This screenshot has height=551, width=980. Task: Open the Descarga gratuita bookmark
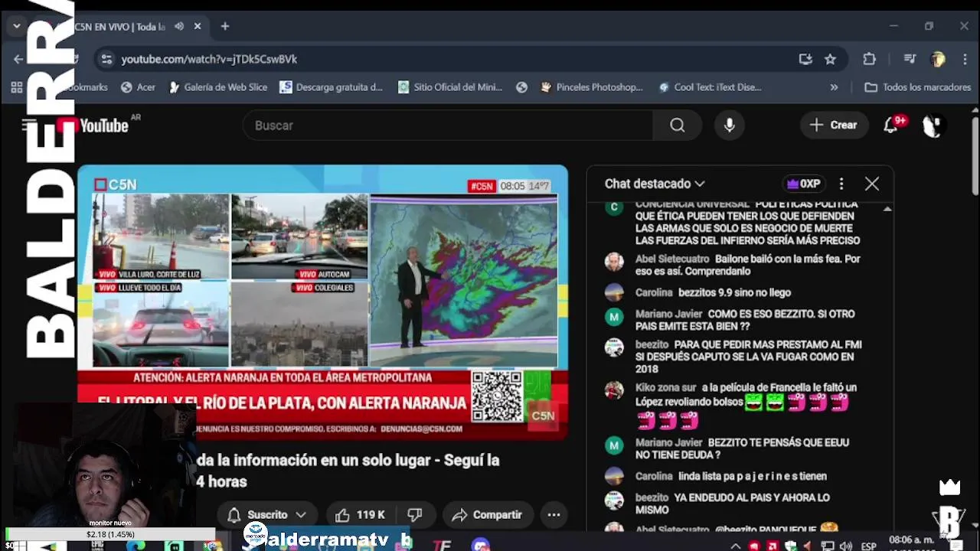point(331,87)
